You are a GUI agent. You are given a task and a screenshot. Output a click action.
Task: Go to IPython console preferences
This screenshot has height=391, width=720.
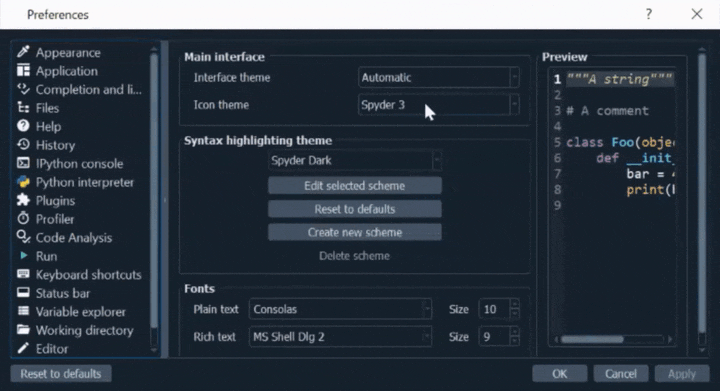[x=79, y=163]
